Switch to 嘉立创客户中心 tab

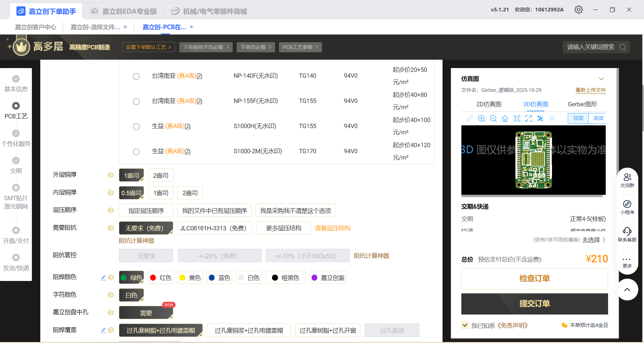pyautogui.click(x=36, y=27)
